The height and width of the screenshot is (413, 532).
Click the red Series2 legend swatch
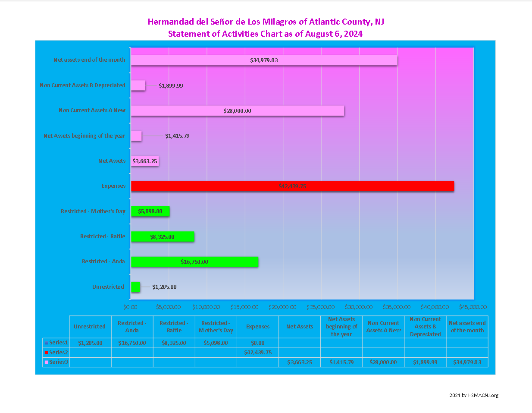coord(46,353)
